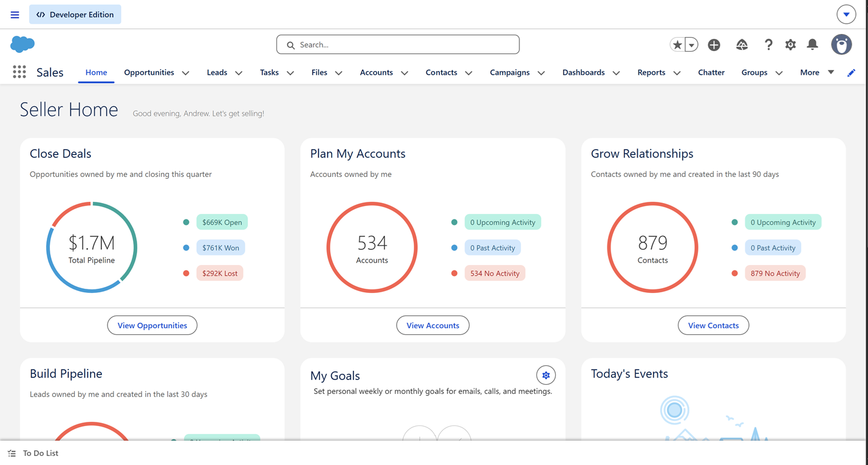Open the Setup gear menu
The height and width of the screenshot is (465, 868).
click(x=790, y=44)
